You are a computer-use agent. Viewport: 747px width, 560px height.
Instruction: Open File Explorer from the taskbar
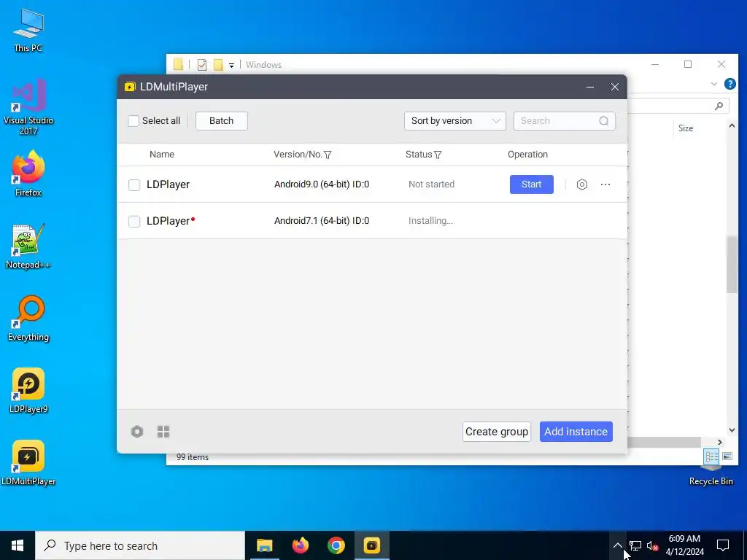[x=264, y=545]
